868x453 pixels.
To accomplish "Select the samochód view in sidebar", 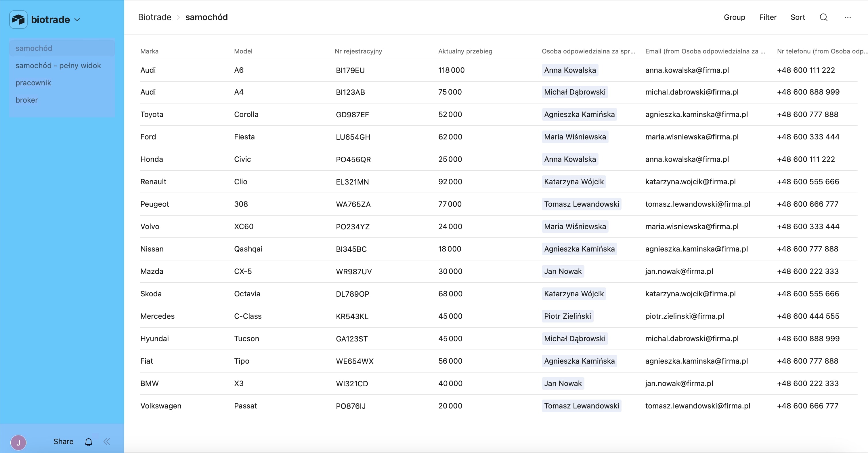I will (62, 48).
